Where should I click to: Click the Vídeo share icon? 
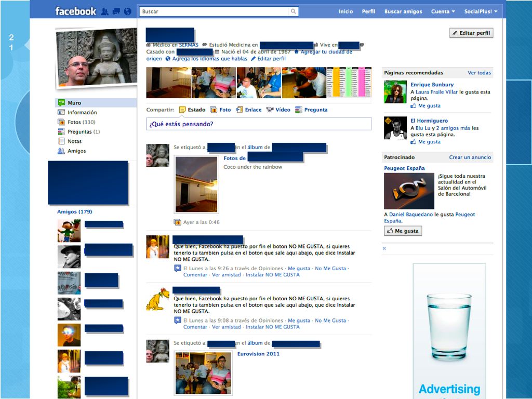pos(270,110)
